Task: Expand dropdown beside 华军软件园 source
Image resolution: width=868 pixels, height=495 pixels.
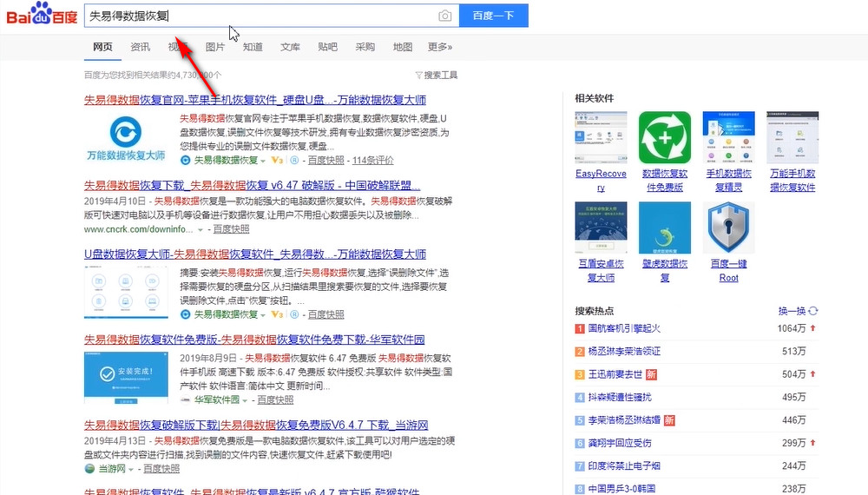Action: [245, 400]
